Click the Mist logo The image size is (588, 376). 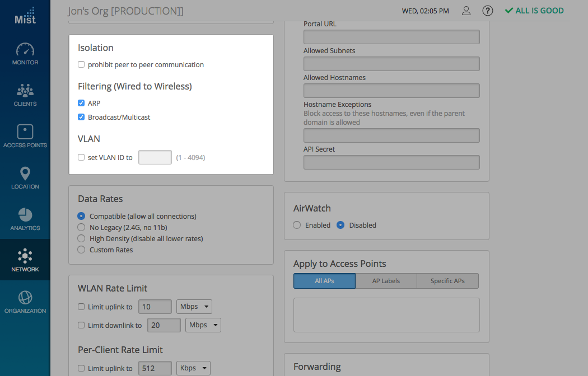25,16
